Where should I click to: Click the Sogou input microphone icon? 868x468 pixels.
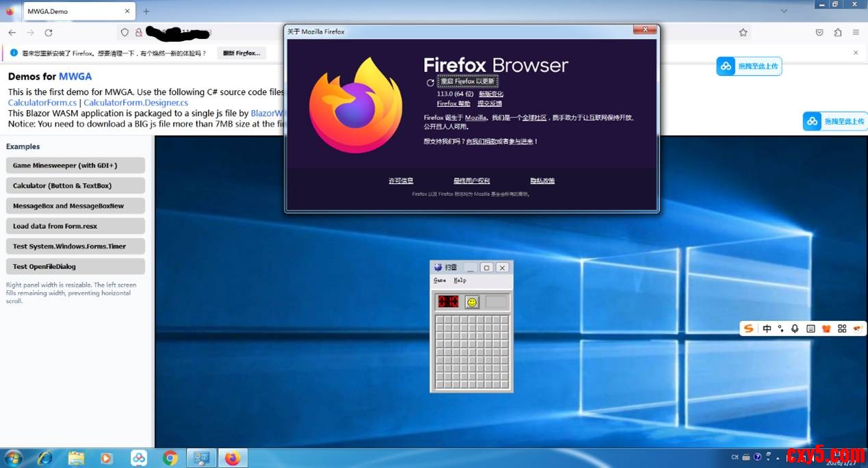(x=795, y=328)
